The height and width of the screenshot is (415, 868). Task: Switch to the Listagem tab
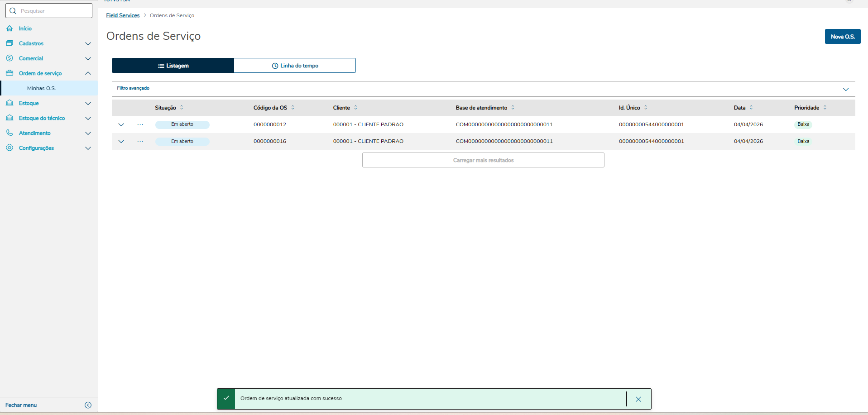tap(173, 66)
